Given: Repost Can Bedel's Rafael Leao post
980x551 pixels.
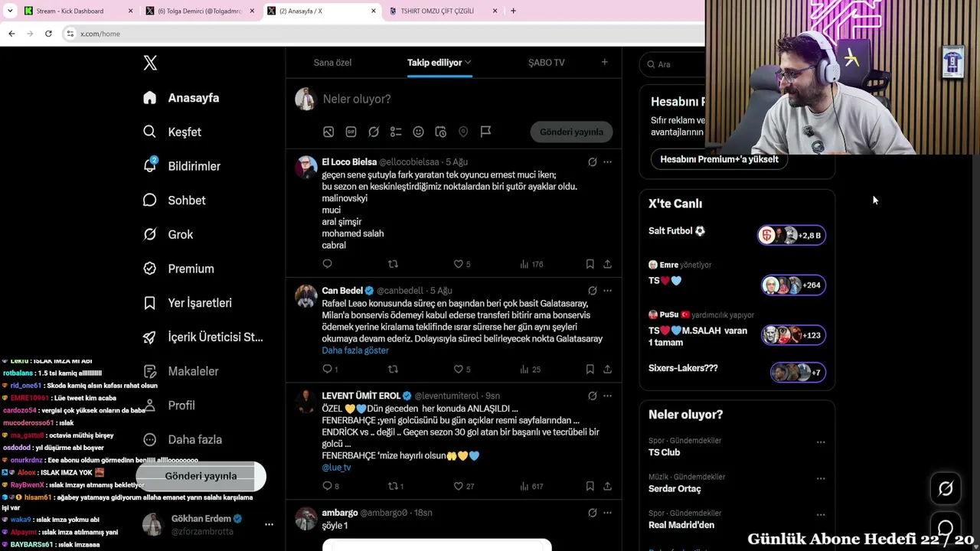Looking at the screenshot, I should [x=393, y=369].
